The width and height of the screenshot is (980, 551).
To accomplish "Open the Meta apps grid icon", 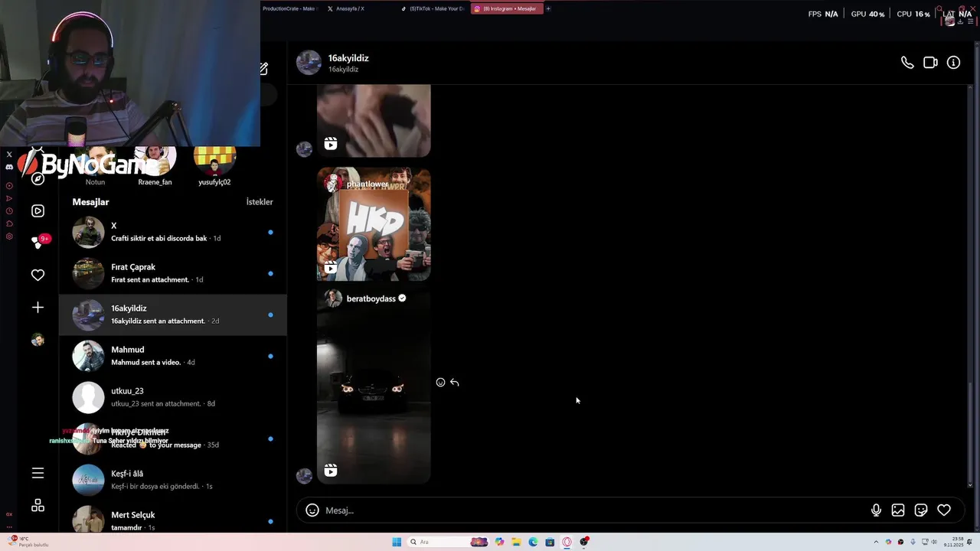I will [38, 505].
